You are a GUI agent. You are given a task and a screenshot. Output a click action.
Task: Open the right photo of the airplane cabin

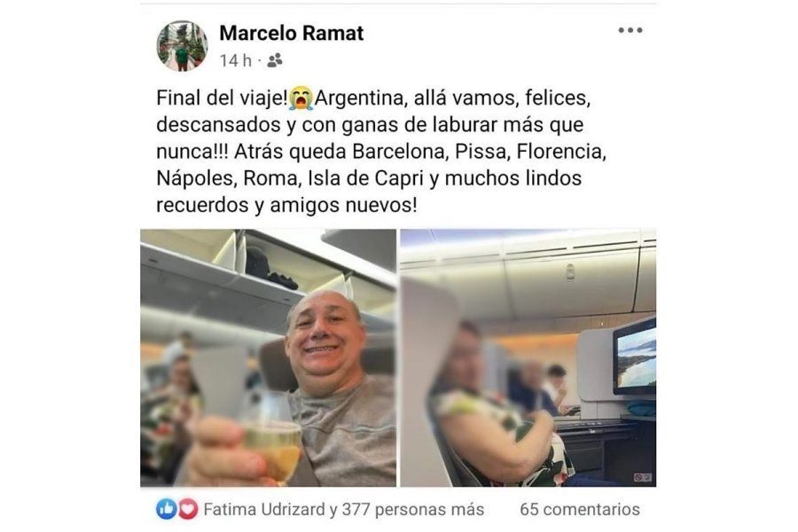click(528, 357)
